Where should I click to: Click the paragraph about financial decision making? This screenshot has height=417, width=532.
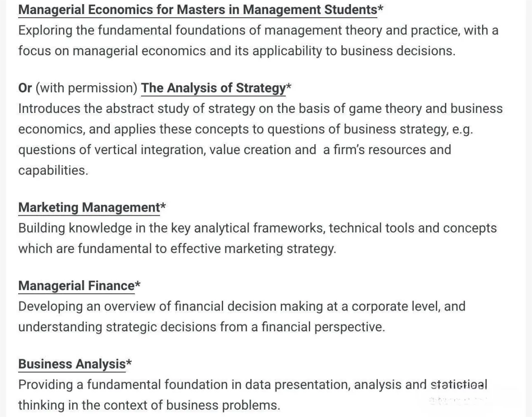(241, 317)
